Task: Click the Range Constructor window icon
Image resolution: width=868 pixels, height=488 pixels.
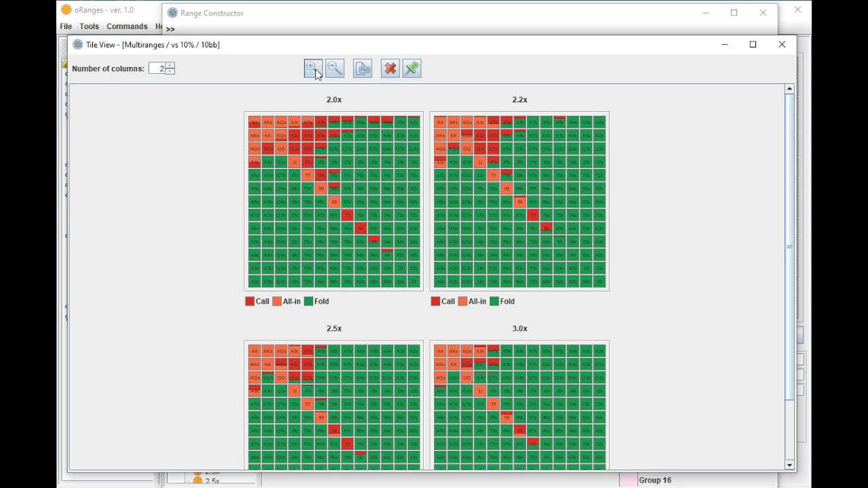Action: (x=172, y=13)
